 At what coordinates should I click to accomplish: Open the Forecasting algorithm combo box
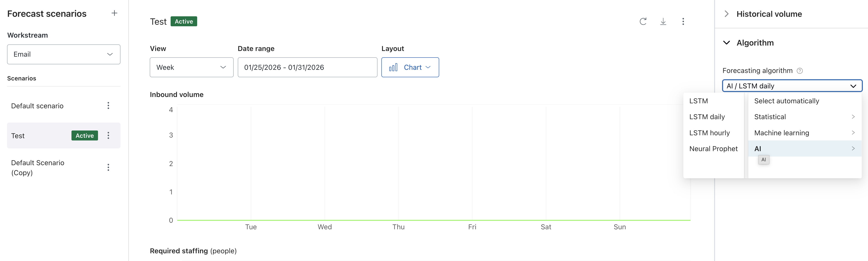792,86
